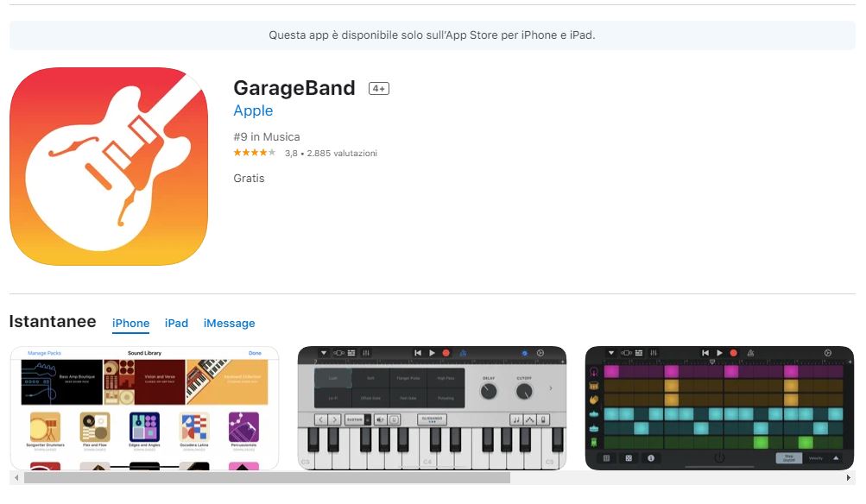Switch to the iPhone screenshots tab
The height and width of the screenshot is (504, 866).
click(131, 323)
